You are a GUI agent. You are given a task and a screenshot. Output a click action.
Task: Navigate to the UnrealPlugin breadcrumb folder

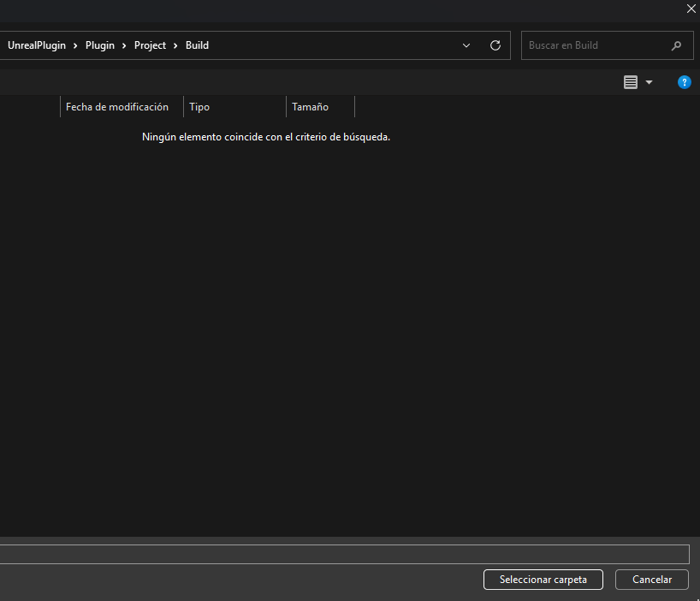(37, 45)
